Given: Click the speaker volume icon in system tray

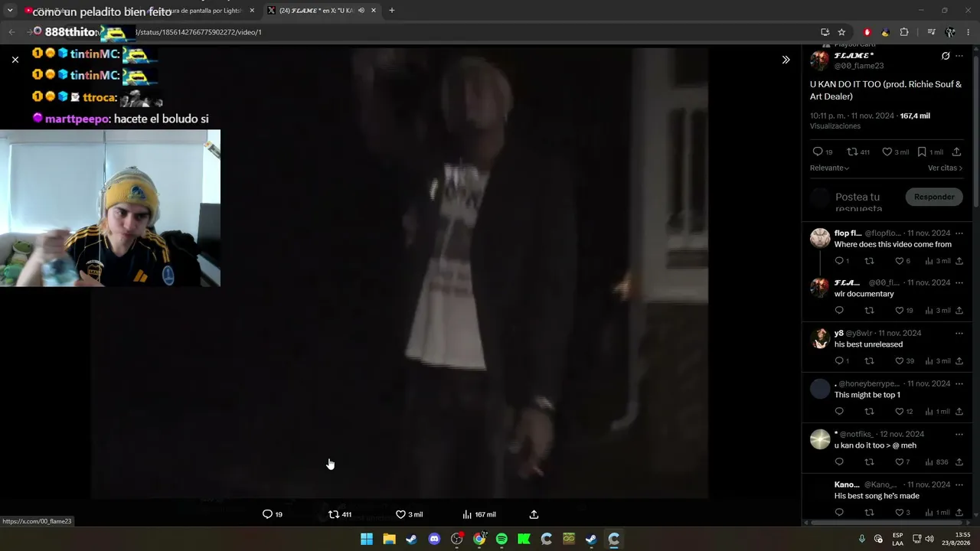Looking at the screenshot, I should [x=929, y=539].
